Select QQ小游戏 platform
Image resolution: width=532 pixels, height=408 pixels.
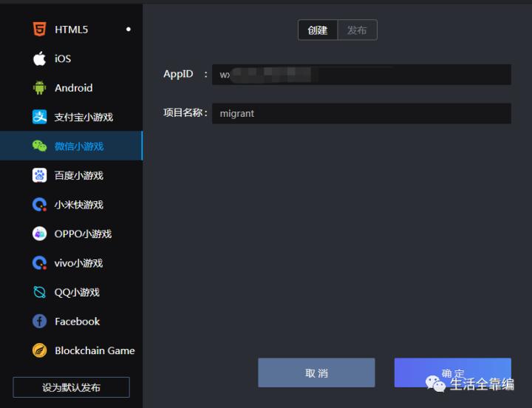click(x=77, y=292)
